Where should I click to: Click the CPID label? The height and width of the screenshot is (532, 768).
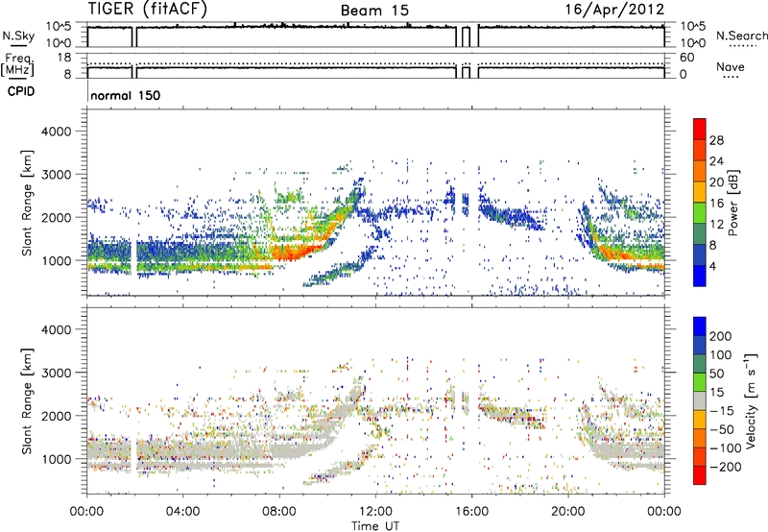(21, 91)
